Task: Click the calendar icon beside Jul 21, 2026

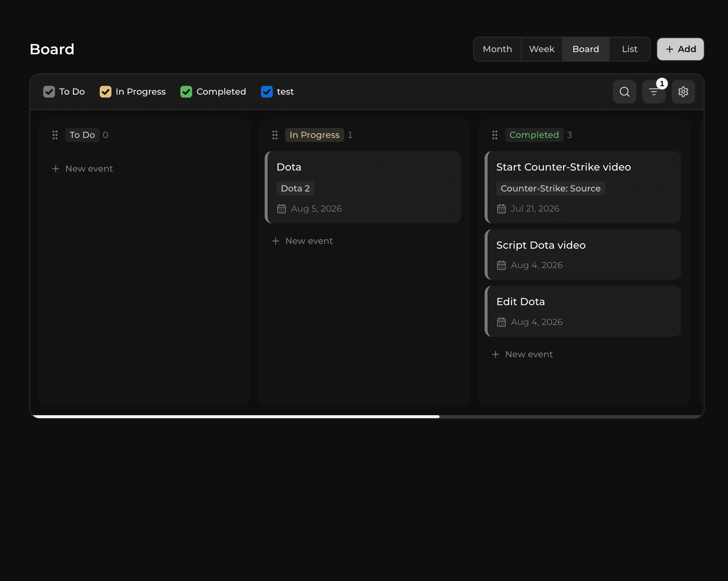Action: coord(501,209)
